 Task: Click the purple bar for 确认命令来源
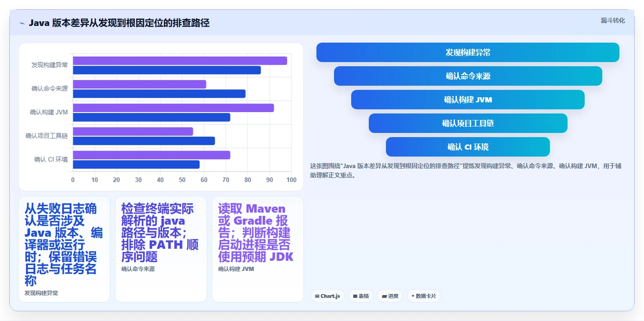[139, 84]
